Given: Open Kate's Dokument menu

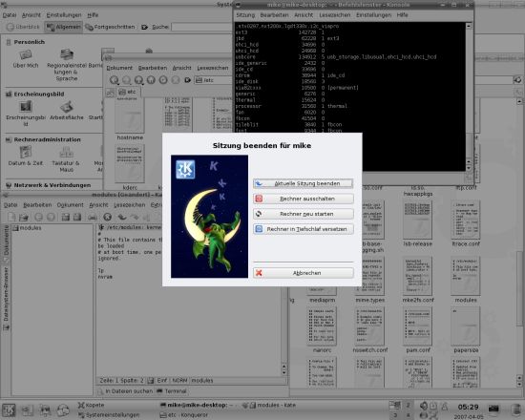Looking at the screenshot, I should click(x=70, y=205).
